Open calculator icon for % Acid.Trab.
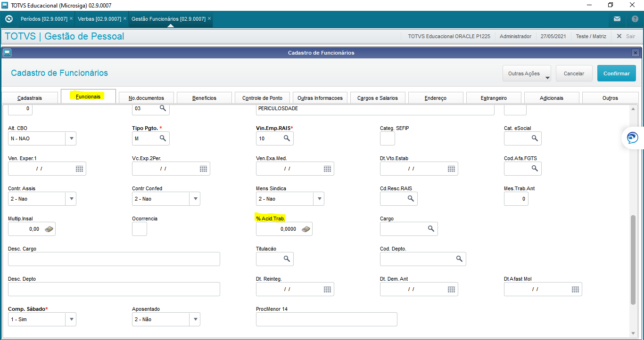This screenshot has height=340, width=644. click(x=305, y=229)
